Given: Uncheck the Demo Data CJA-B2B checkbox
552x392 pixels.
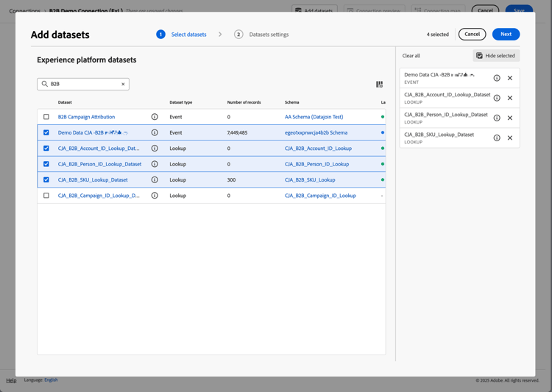Looking at the screenshot, I should coord(46,132).
